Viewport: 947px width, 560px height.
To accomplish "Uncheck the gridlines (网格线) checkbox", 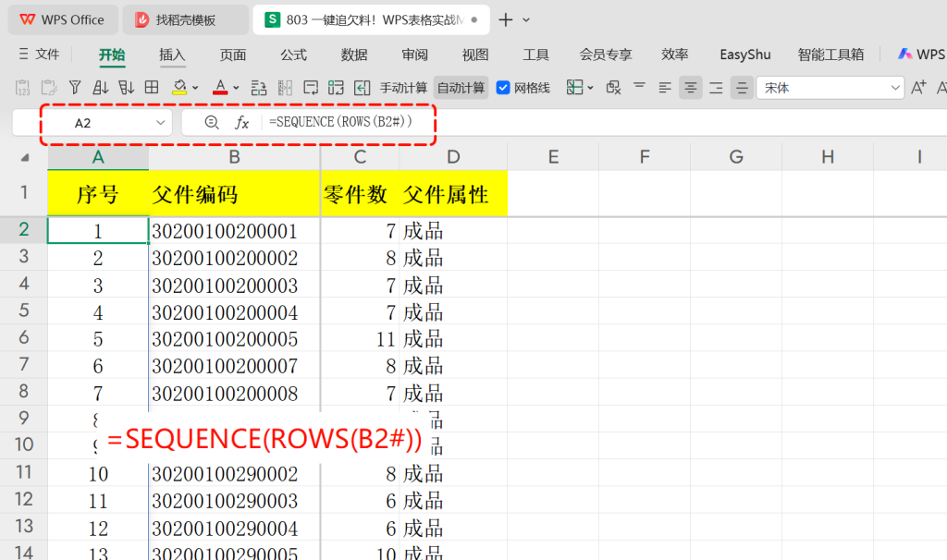I will coord(503,88).
